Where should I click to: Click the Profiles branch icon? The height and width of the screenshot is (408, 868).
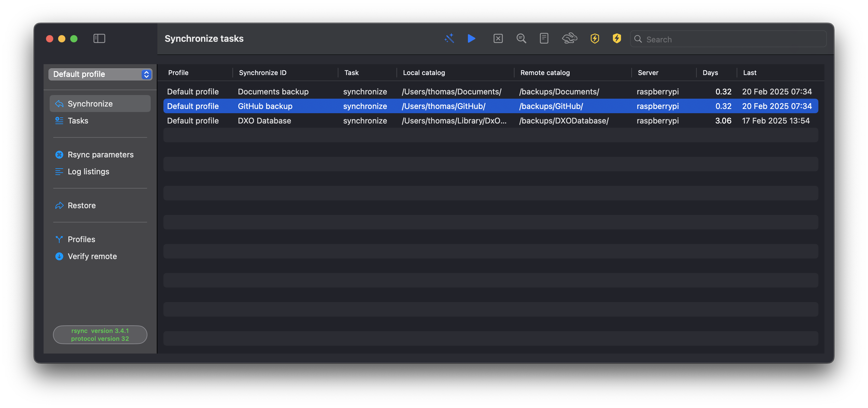59,239
